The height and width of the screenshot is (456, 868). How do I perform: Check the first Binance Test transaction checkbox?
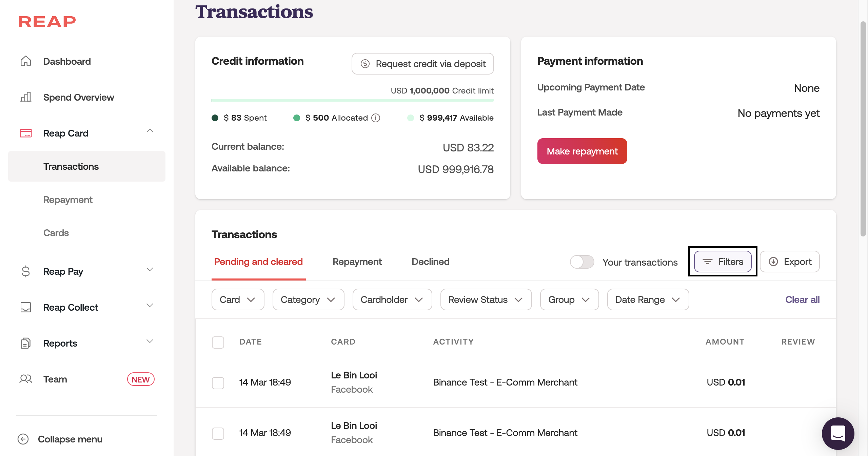click(x=218, y=383)
